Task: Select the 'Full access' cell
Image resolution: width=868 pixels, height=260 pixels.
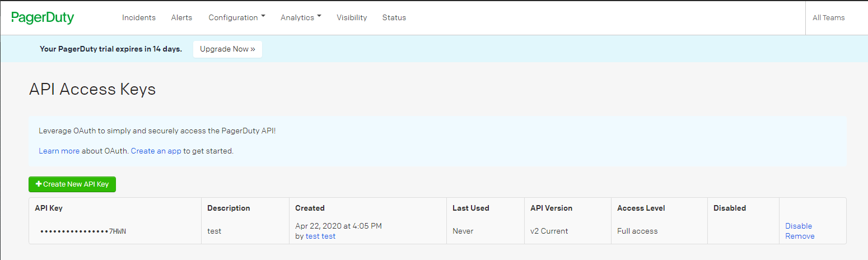Action: [x=637, y=231]
